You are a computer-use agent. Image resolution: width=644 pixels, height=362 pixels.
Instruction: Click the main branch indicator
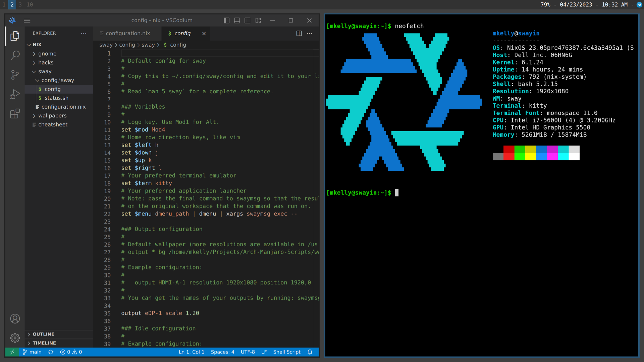coord(32,352)
